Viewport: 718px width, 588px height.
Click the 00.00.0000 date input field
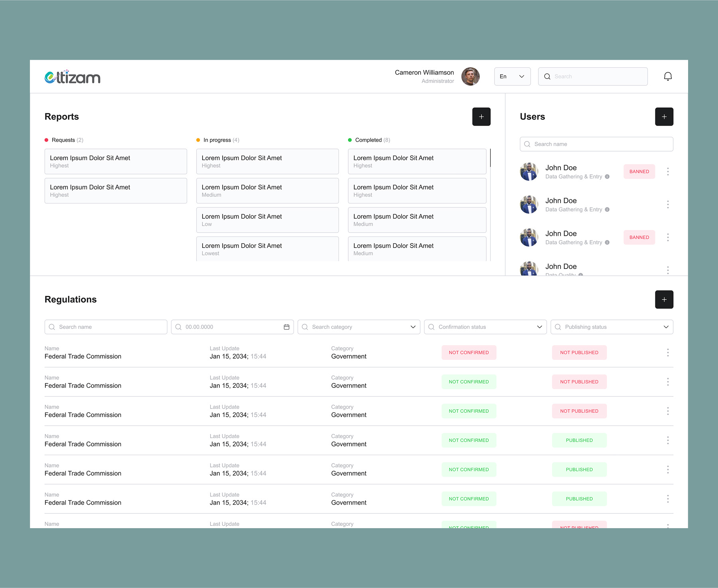(223, 327)
